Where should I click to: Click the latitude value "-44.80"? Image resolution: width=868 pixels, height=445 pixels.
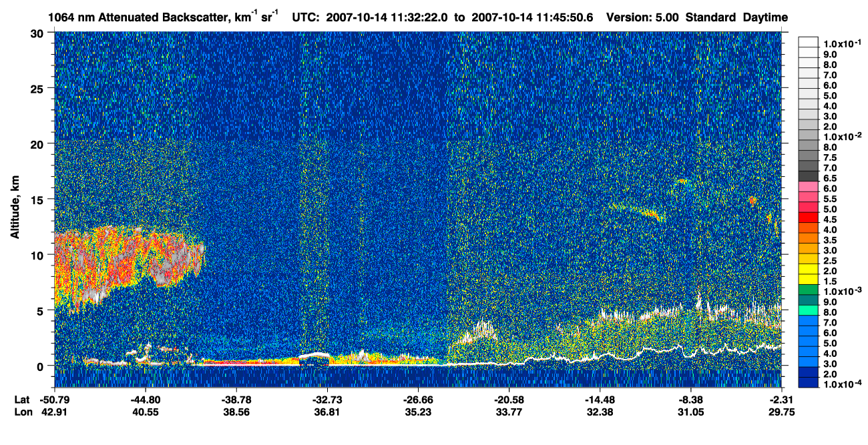(145, 399)
